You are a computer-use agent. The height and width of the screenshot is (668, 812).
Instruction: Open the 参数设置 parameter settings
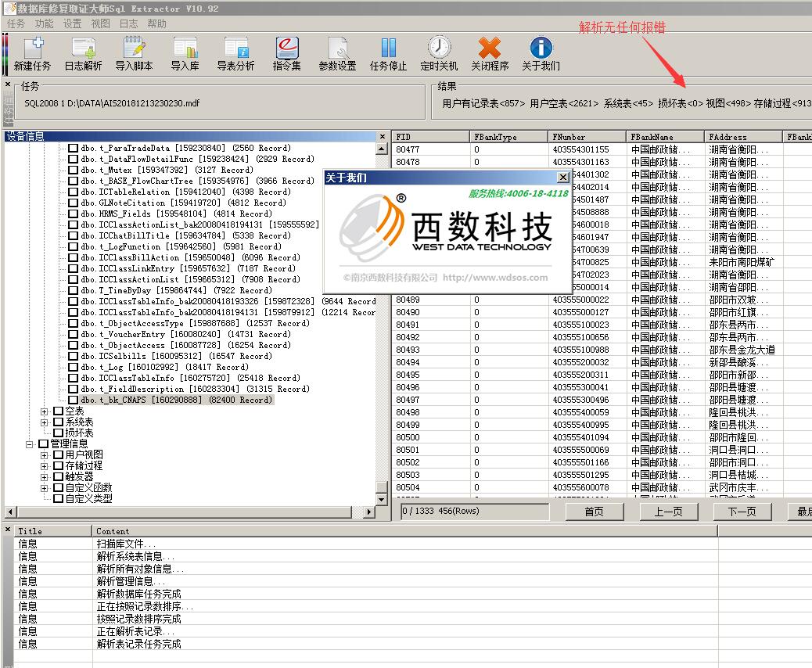pos(338,54)
